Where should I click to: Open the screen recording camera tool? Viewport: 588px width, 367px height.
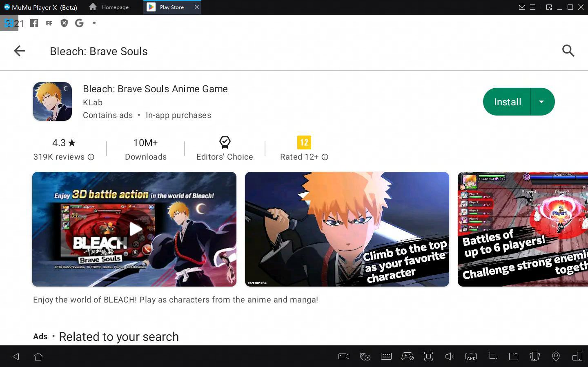click(343, 356)
